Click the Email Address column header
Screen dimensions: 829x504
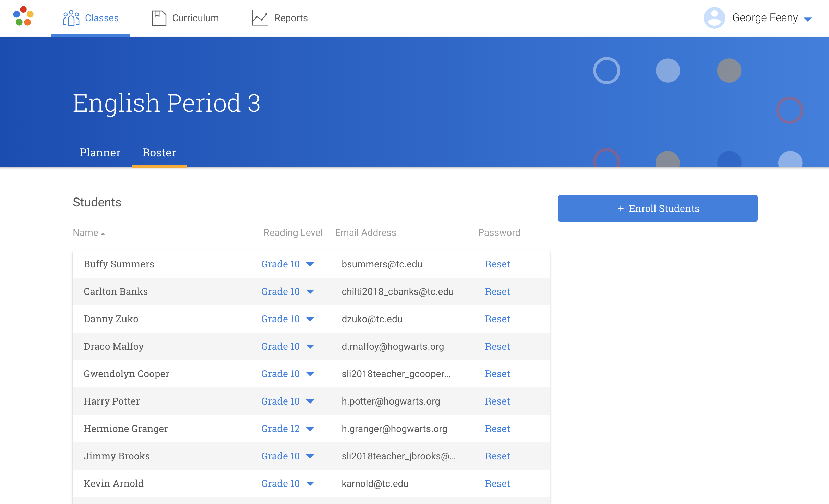point(365,233)
